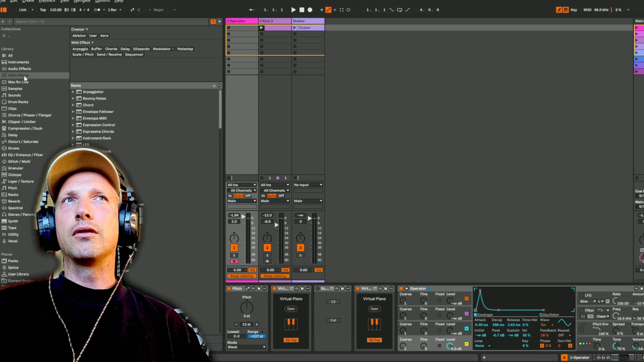The height and width of the screenshot is (362, 644).
Task: Open the Shaker No Input dropdown
Action: coord(308,185)
